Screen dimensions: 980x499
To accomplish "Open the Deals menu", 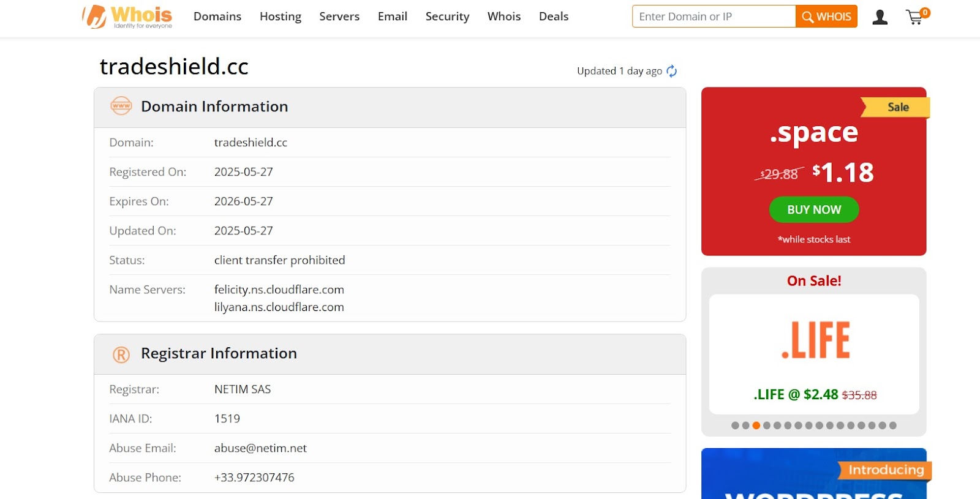I will pyautogui.click(x=554, y=17).
